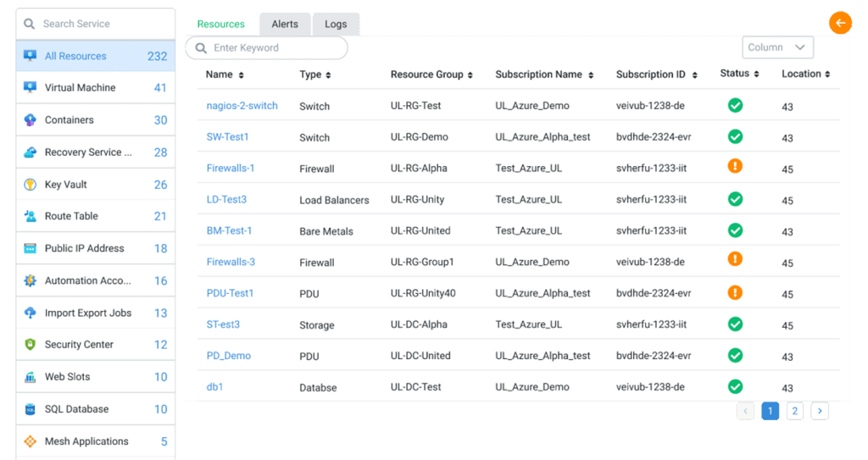Image resolution: width=868 pixels, height=460 pixels.
Task: Open the SW-Test1 resource link
Action: click(x=227, y=136)
